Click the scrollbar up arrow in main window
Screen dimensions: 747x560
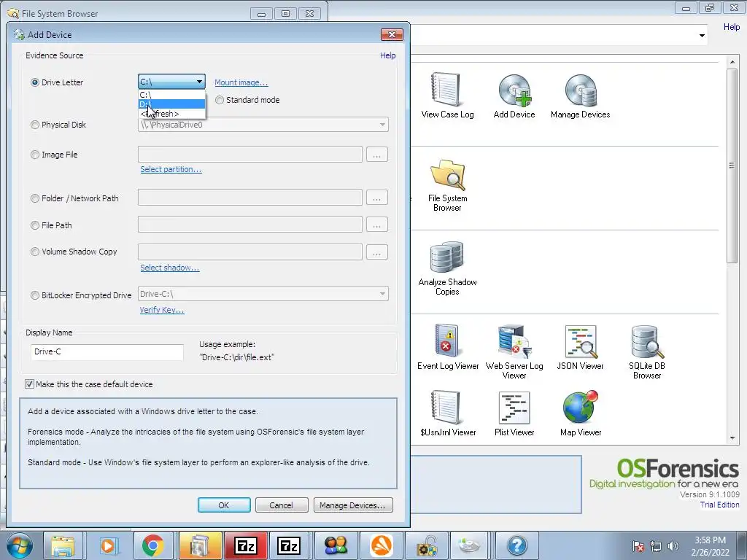[732, 62]
